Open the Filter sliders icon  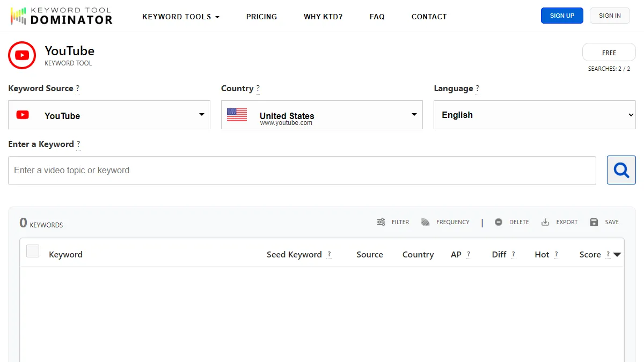381,222
